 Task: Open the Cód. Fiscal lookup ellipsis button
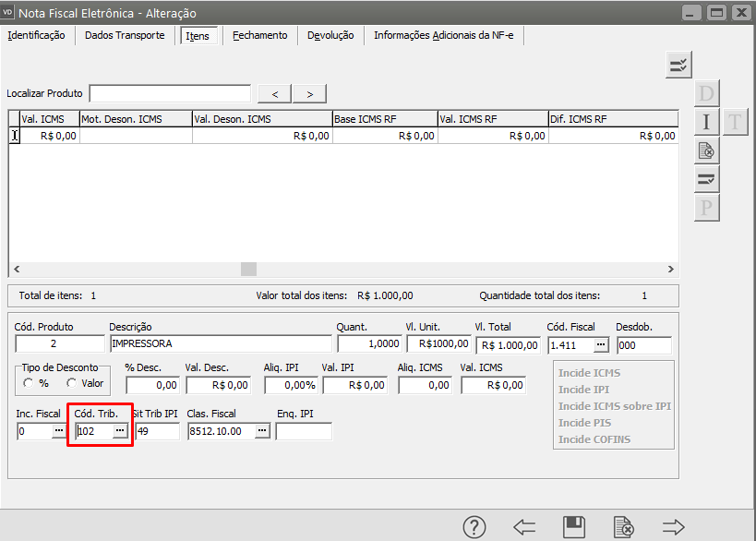[x=601, y=345]
